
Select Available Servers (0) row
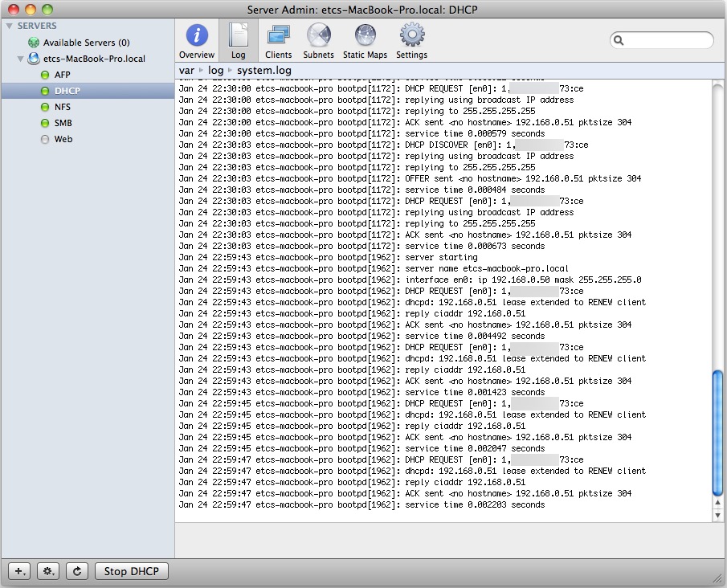[x=88, y=43]
